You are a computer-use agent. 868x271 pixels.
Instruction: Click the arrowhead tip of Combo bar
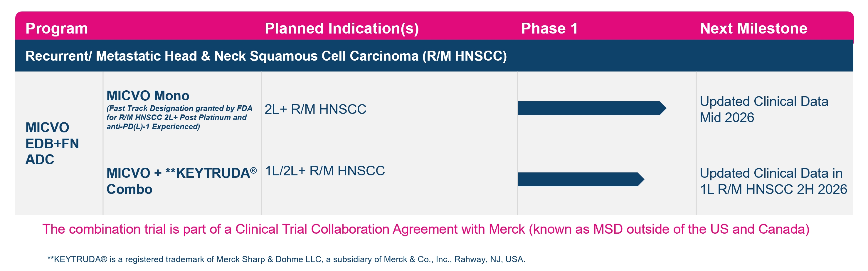[x=640, y=179]
